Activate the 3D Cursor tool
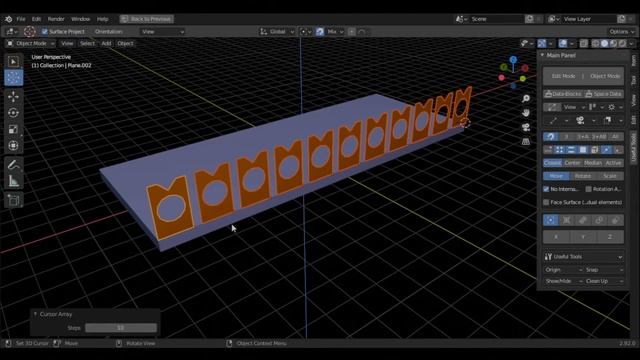This screenshot has width=640, height=360. [13, 78]
